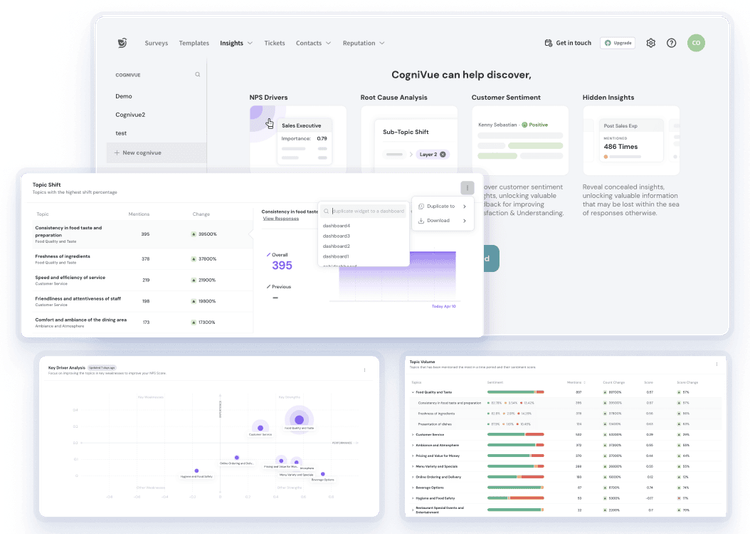This screenshot has height=534, width=750.
Task: Open the Duplicate to submenu arrow
Action: coord(464,206)
